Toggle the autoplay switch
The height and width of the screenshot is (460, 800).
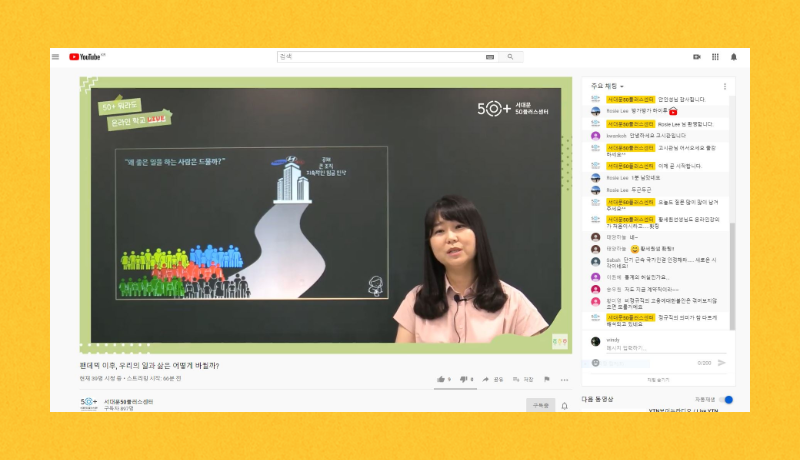[x=726, y=399]
